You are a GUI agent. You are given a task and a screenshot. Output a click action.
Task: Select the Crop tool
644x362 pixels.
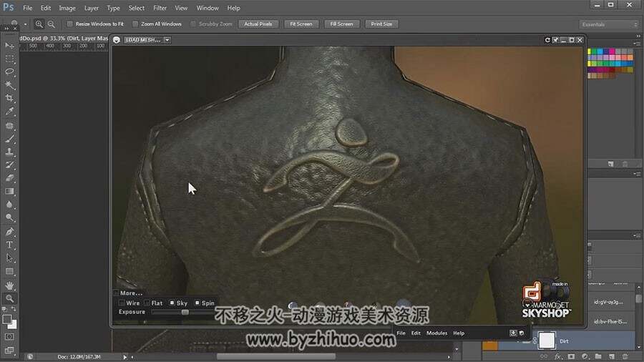pyautogui.click(x=9, y=98)
